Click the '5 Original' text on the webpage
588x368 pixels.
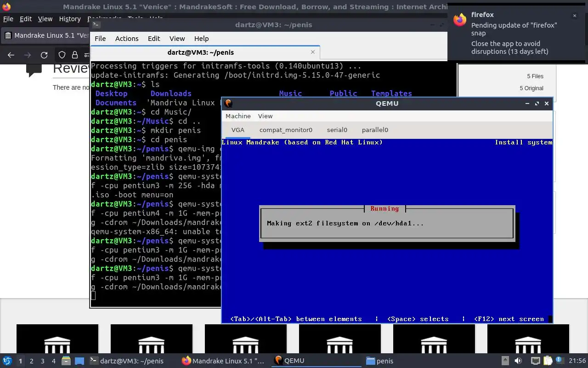531,88
